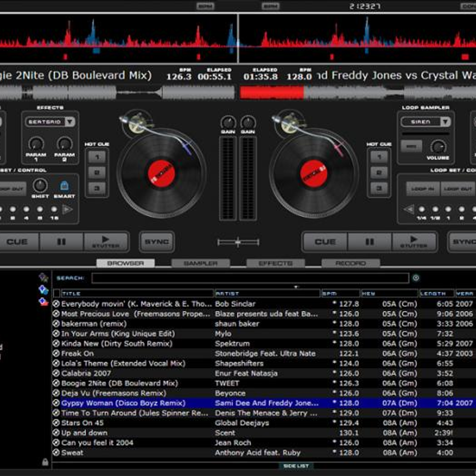
Task: Select track Time To Turn Around
Action: (x=264, y=413)
